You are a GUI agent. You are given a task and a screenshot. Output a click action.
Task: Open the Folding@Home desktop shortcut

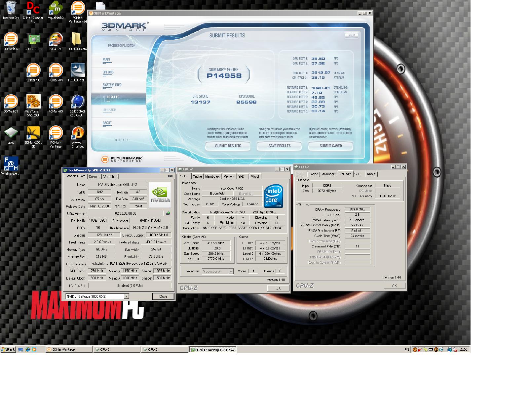pos(11,166)
